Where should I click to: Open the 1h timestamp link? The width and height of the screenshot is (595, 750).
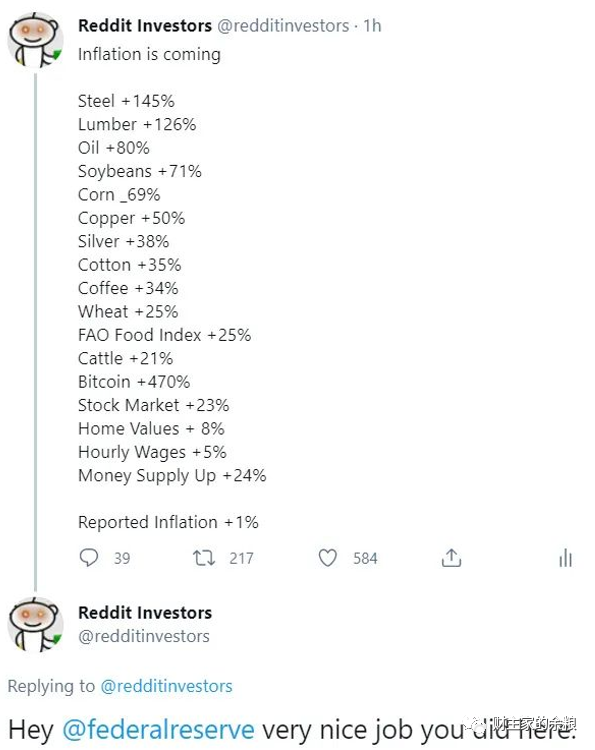(372, 26)
